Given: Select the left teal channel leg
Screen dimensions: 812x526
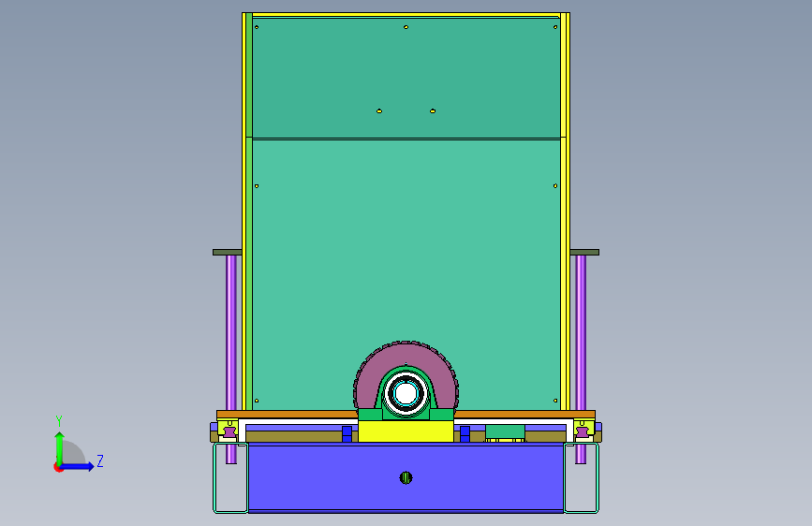Looking at the screenshot, I should [x=230, y=477].
